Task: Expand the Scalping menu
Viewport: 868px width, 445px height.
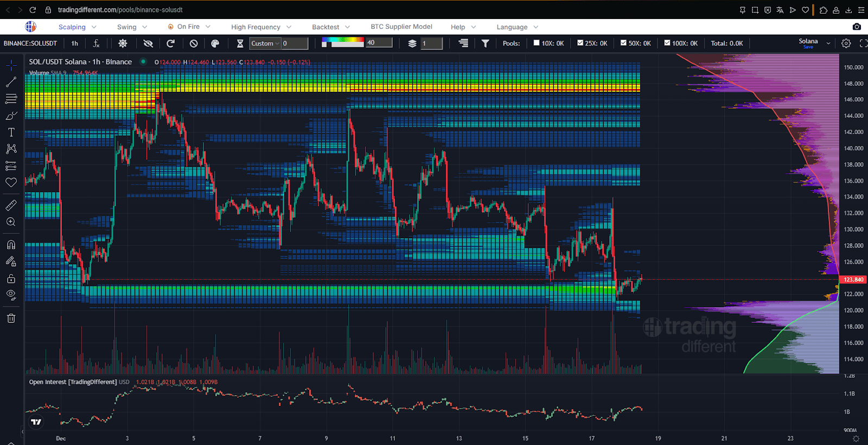Action: point(78,27)
